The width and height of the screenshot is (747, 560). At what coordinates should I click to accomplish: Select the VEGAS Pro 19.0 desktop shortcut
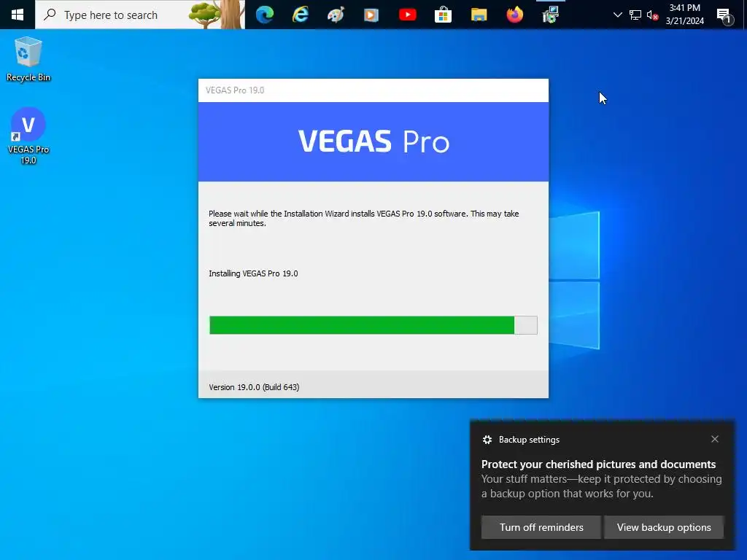point(28,136)
